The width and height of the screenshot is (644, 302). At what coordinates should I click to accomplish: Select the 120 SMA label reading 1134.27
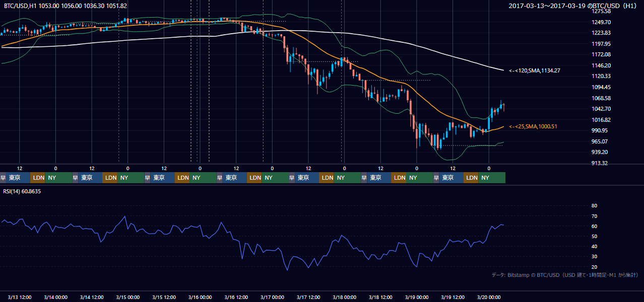click(x=534, y=70)
